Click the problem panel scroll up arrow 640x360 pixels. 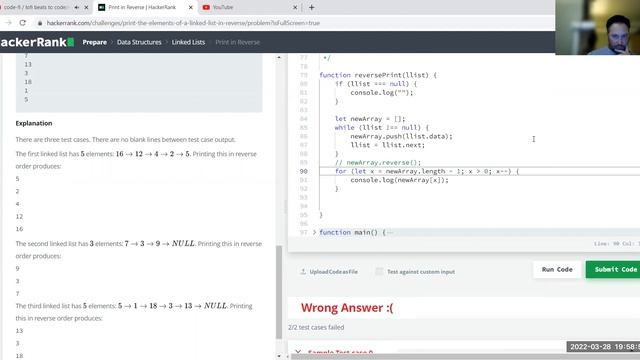(279, 57)
